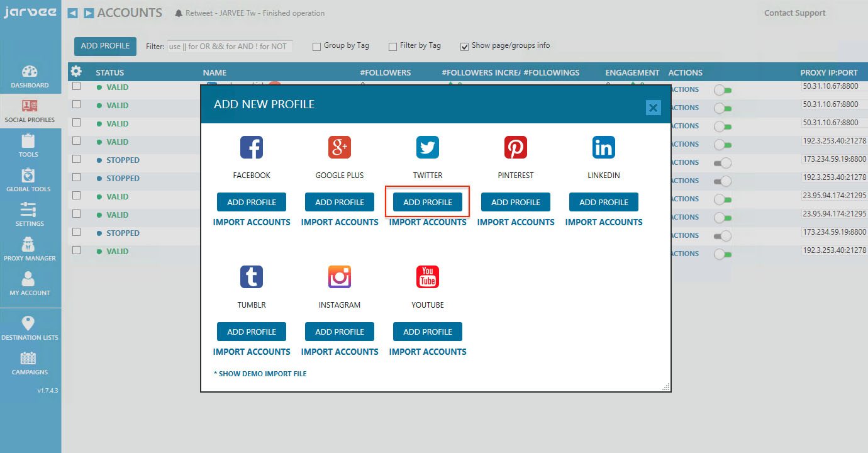868x453 pixels.
Task: Click the back navigation arrow beside ACCOUNTS
Action: 73,13
